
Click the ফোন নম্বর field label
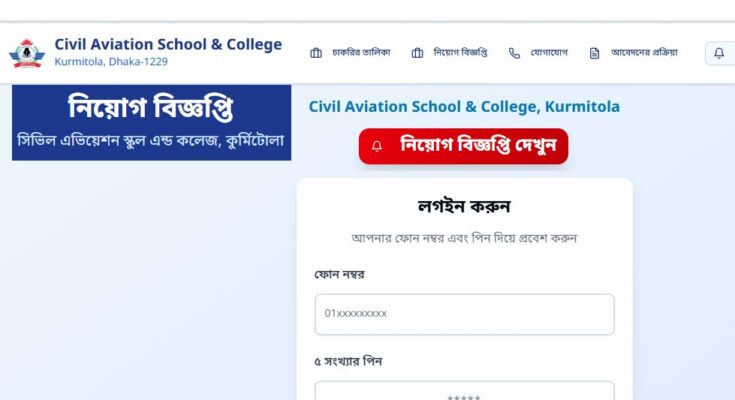339,274
